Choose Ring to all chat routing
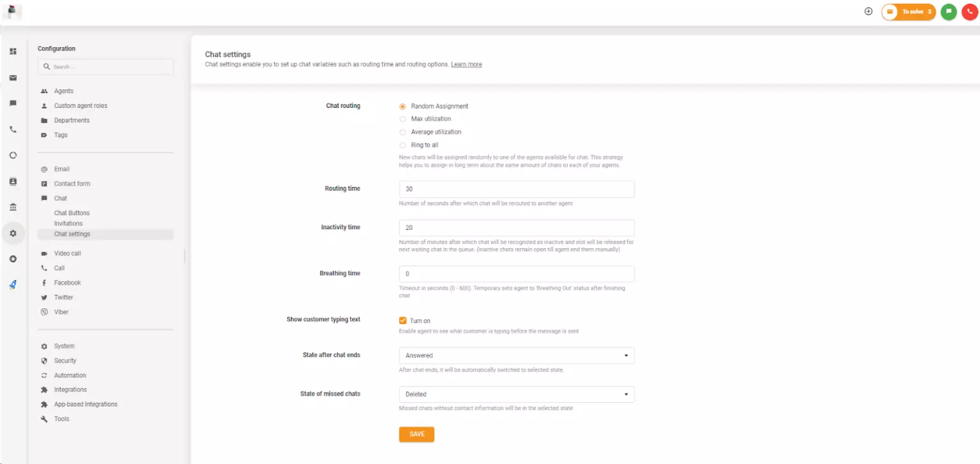980x464 pixels. 403,145
